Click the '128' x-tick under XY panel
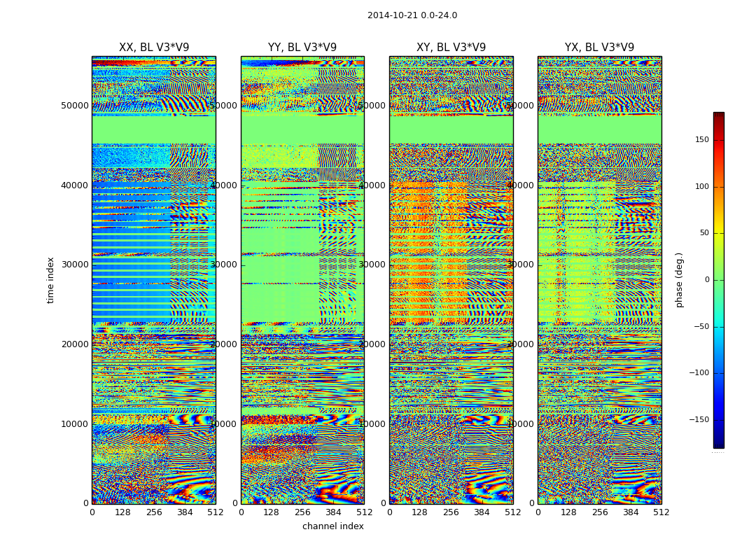The image size is (735, 560). click(x=420, y=512)
